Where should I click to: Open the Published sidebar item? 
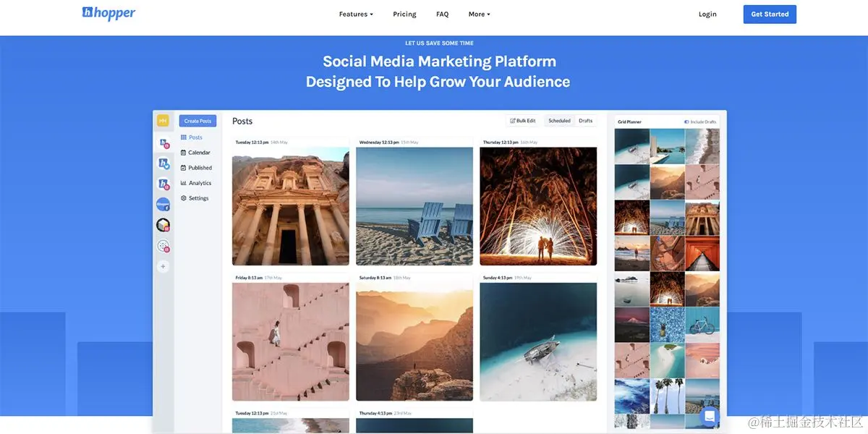coord(196,168)
